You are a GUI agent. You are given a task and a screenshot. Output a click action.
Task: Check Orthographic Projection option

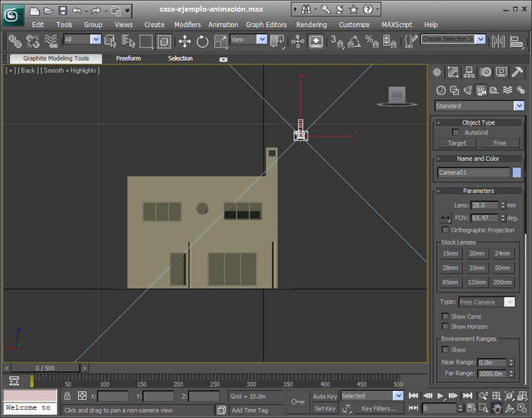point(445,230)
